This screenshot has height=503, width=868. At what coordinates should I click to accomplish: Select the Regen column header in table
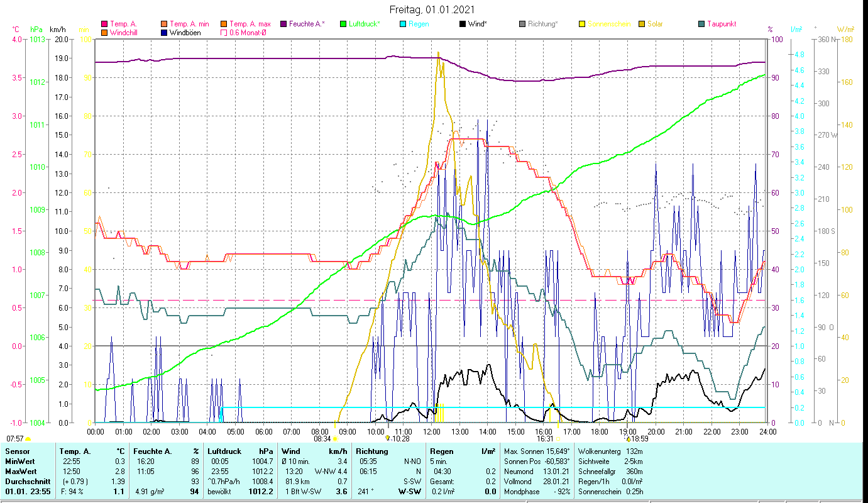441,451
